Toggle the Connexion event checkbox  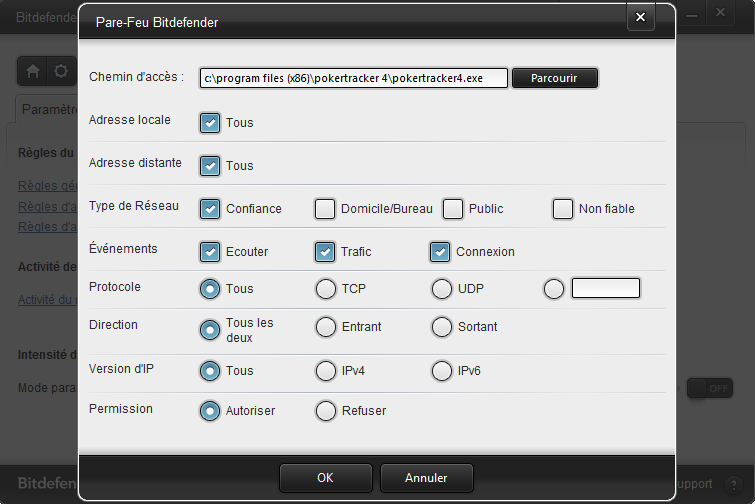pyautogui.click(x=440, y=252)
